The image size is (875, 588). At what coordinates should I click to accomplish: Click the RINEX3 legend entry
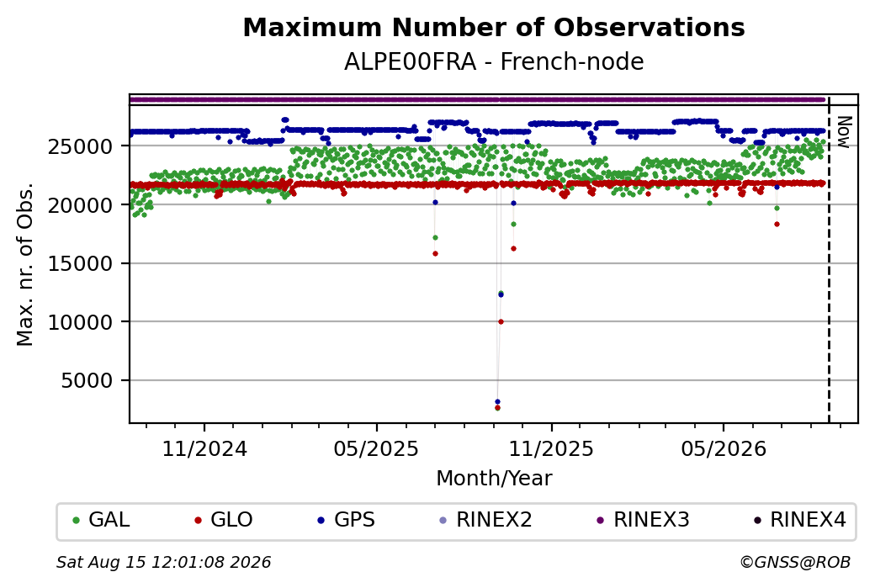coord(643,520)
